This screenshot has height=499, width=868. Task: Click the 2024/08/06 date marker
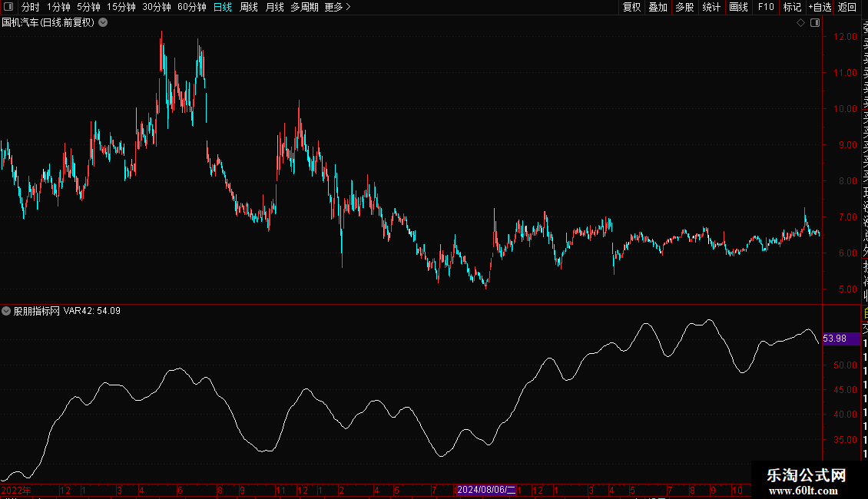point(486,490)
